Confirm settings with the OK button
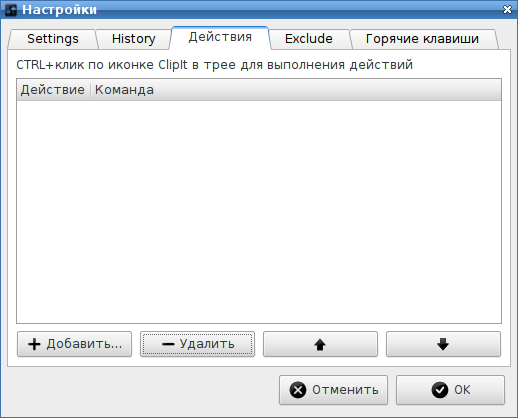Image resolution: width=518 pixels, height=418 pixels. (450, 390)
